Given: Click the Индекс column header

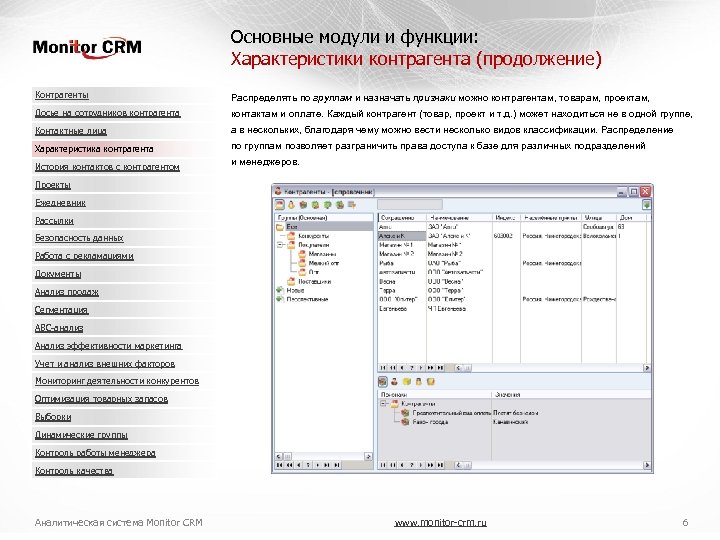Looking at the screenshot, I should pos(506,218).
